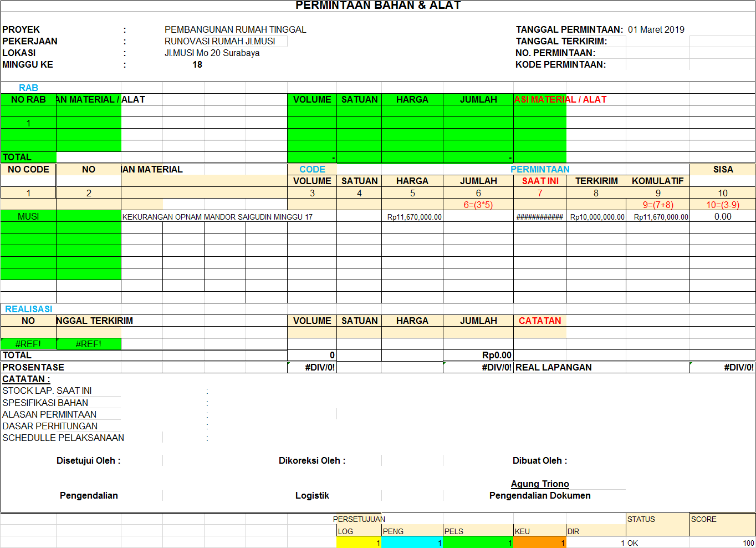The image size is (756, 548).
Task: Click the Pengendalian Dokumen cell
Action: point(540,495)
